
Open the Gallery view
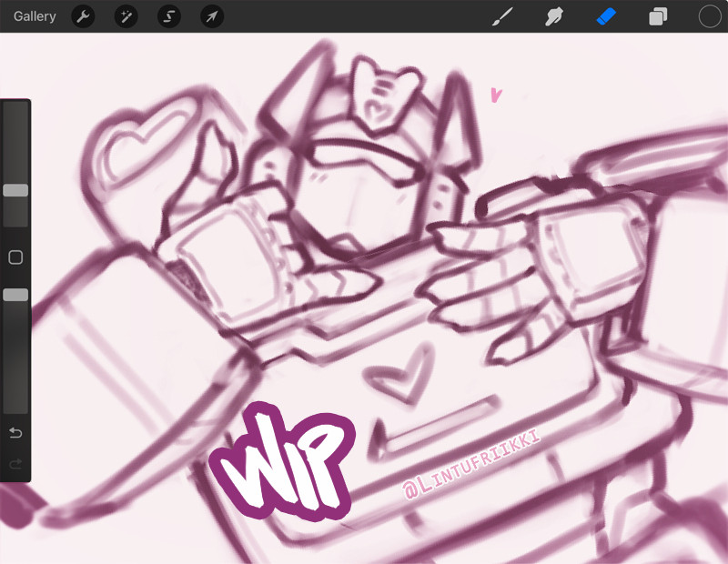click(35, 16)
